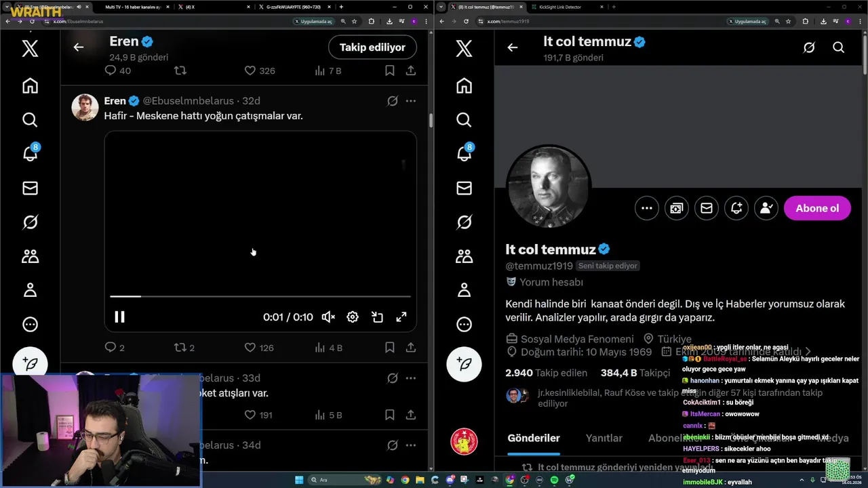Unmute the video sound
Screen dimensions: 868x488
pos(328,317)
